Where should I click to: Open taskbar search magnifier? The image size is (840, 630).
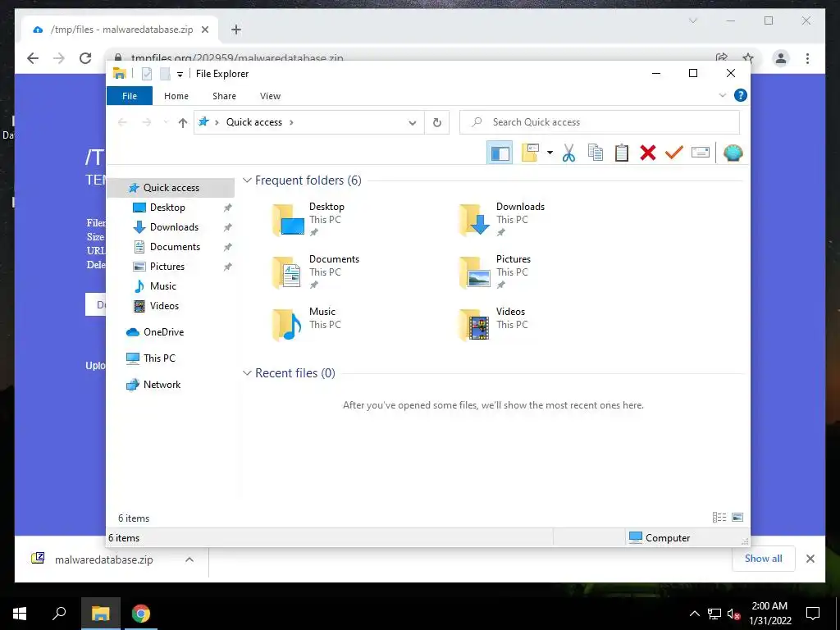(x=59, y=614)
